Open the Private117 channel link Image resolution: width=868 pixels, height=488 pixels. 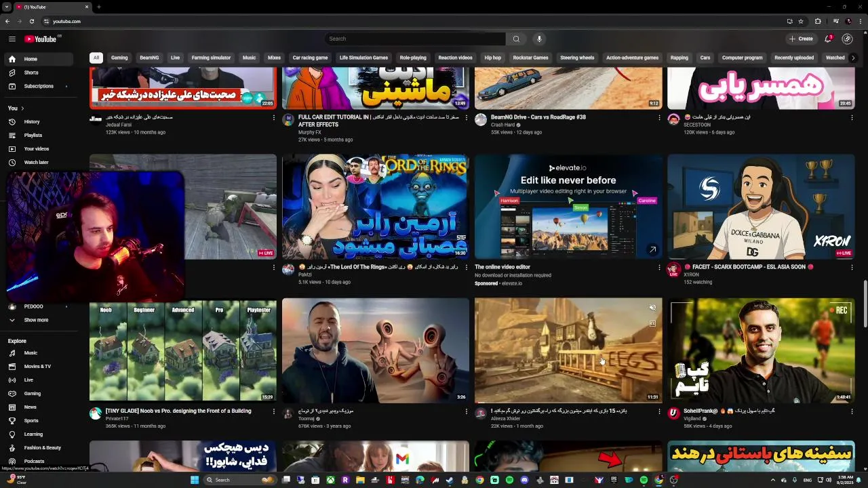(117, 419)
